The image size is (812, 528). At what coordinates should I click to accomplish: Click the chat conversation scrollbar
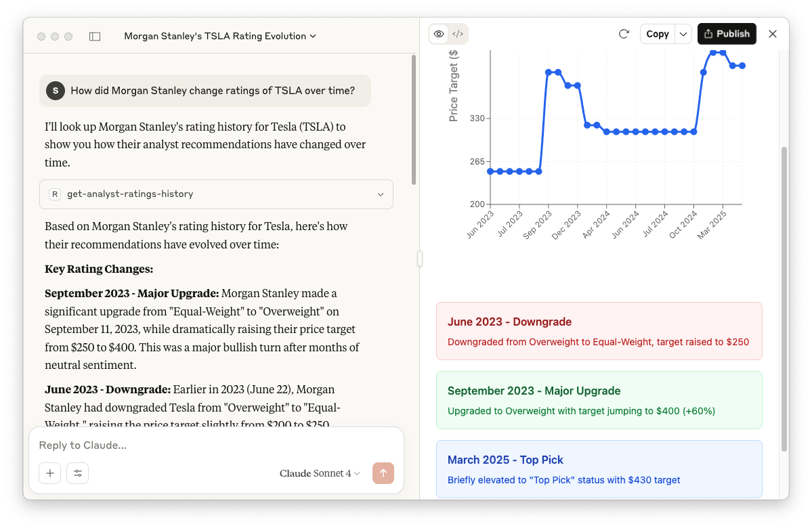414,120
